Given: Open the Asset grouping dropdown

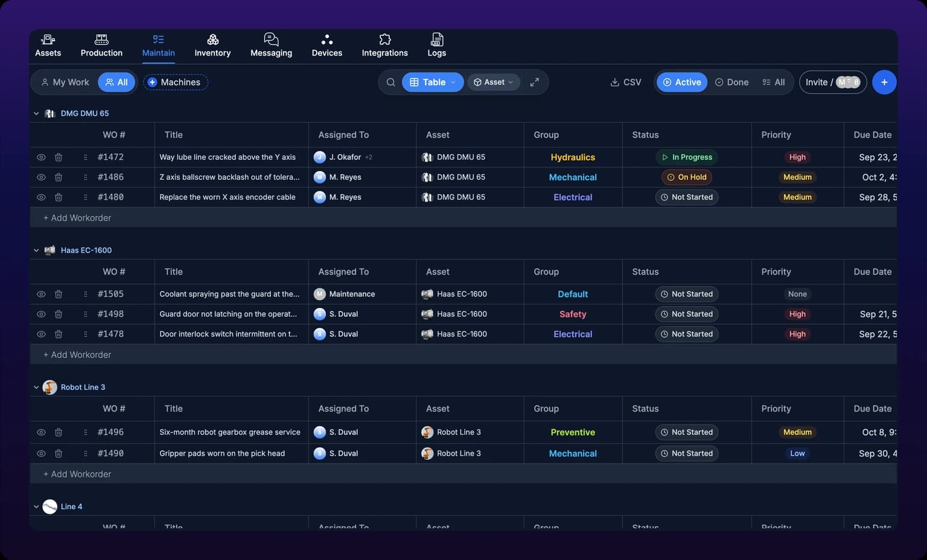Looking at the screenshot, I should pyautogui.click(x=494, y=82).
